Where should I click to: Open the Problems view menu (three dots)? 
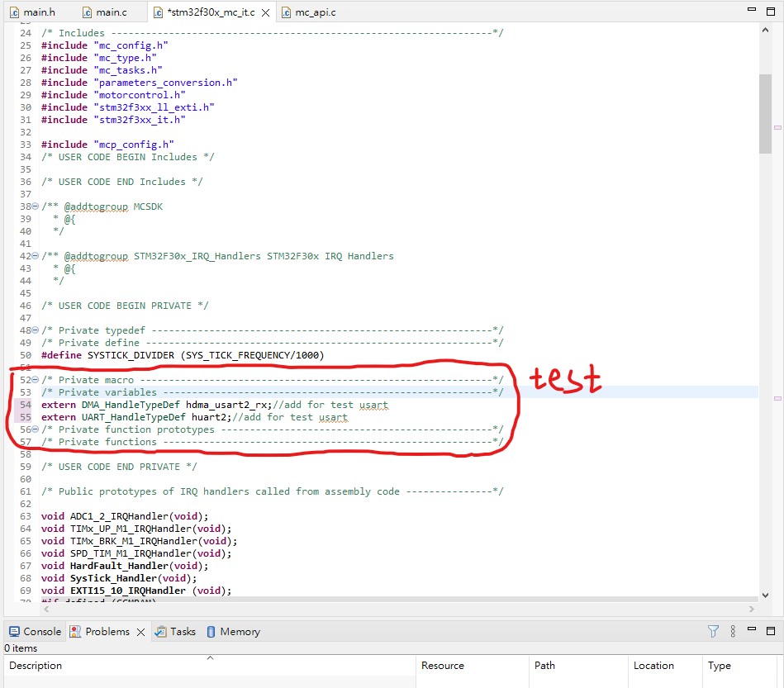732,630
